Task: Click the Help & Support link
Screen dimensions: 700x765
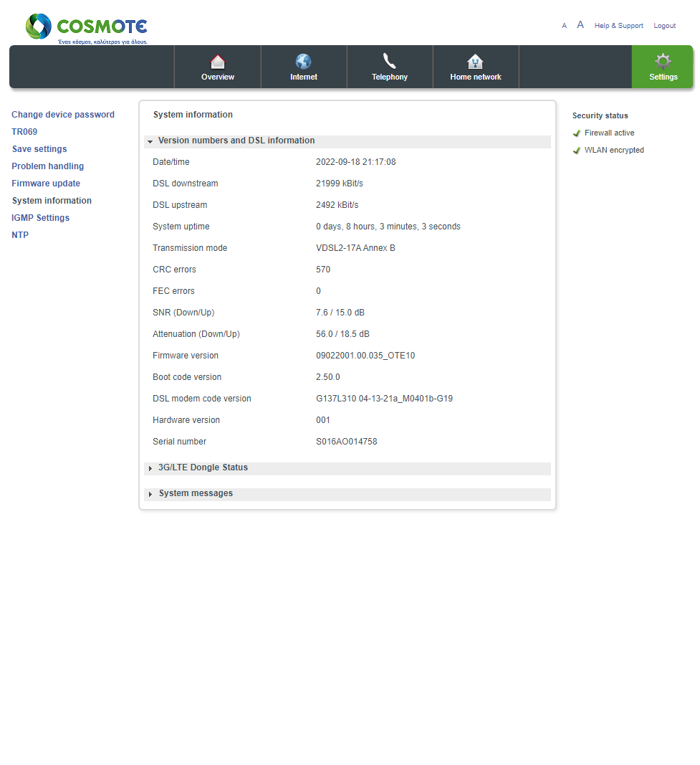Action: [x=618, y=26]
